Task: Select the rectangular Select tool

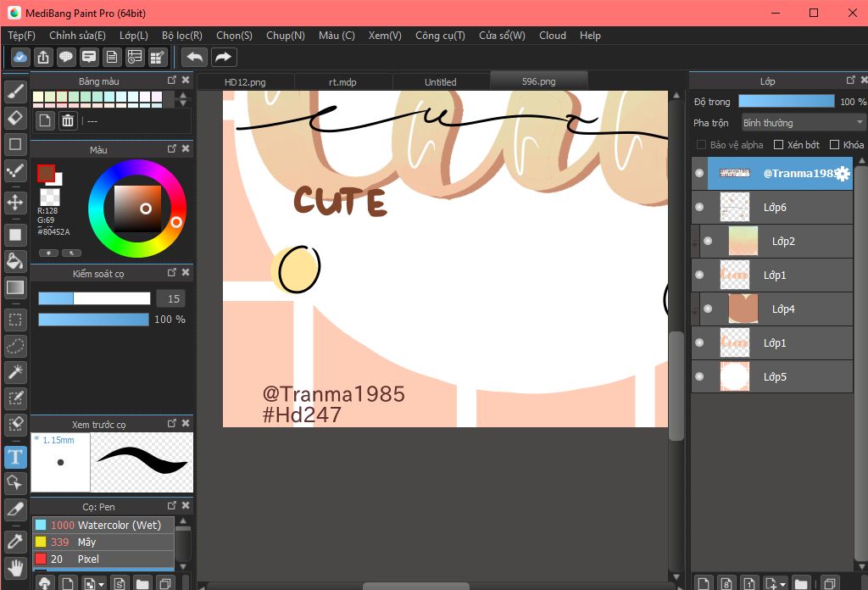Action: point(15,320)
